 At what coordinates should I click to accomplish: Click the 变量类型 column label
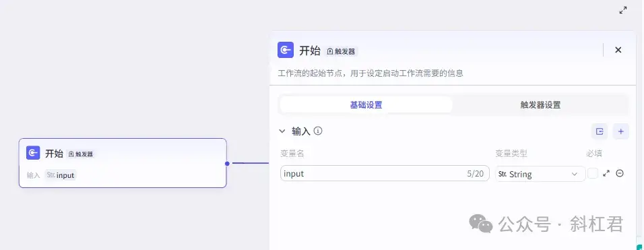click(x=511, y=154)
